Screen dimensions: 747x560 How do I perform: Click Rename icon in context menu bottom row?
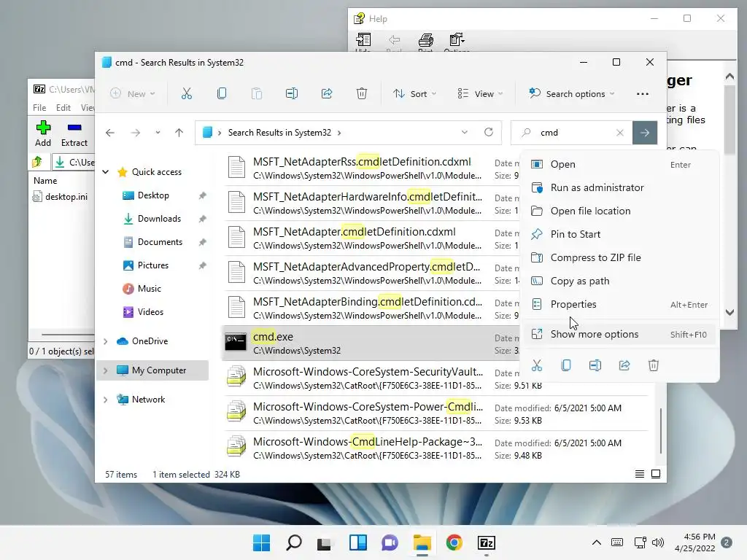(595, 365)
